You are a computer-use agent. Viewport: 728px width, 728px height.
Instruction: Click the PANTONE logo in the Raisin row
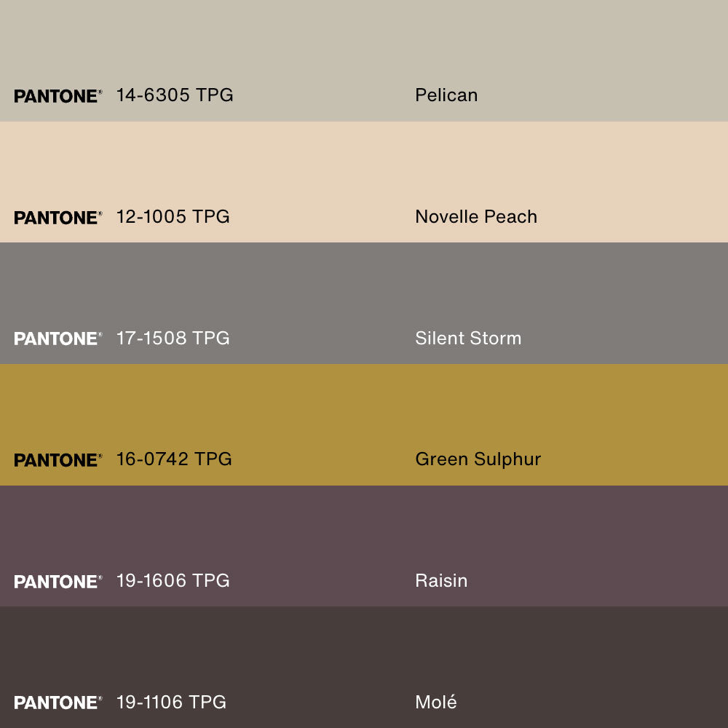(x=58, y=582)
